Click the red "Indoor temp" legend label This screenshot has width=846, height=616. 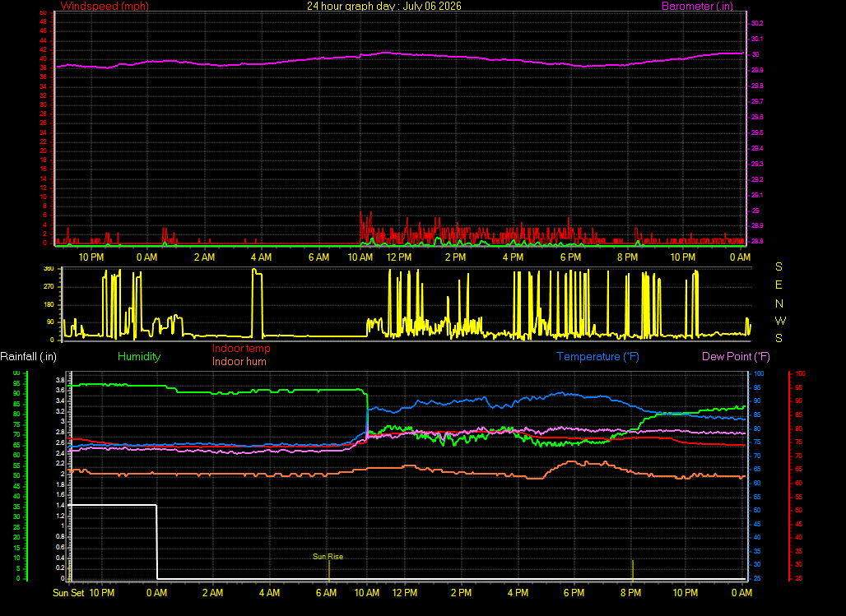(241, 349)
